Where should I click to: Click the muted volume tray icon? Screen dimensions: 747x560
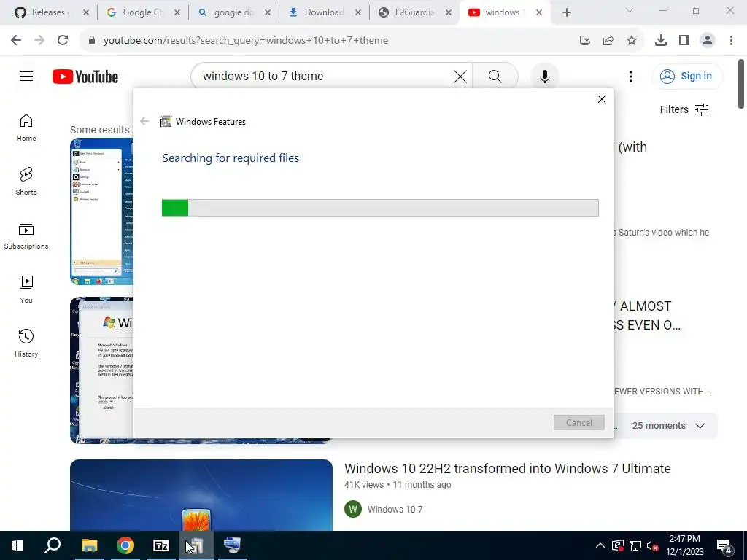(653, 545)
